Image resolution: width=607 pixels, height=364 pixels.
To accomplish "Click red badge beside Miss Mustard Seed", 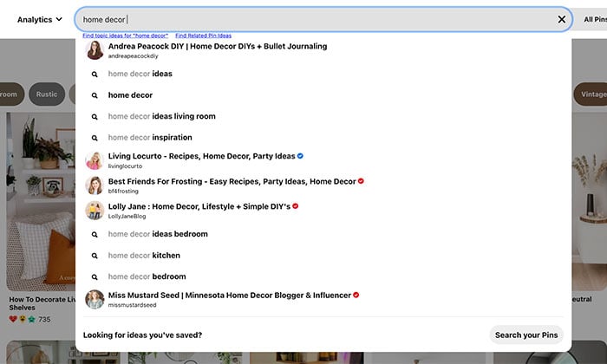I will (356, 295).
